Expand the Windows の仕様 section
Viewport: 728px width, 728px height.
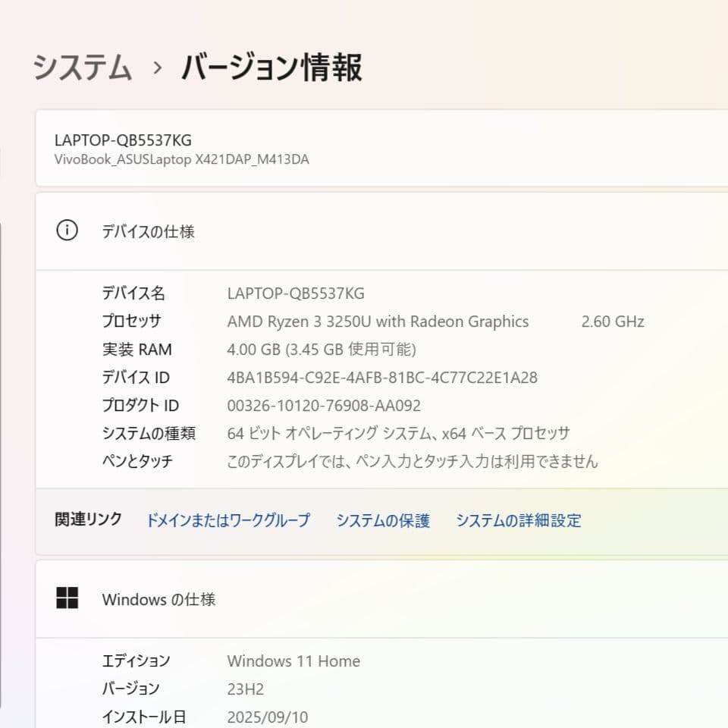tap(158, 599)
